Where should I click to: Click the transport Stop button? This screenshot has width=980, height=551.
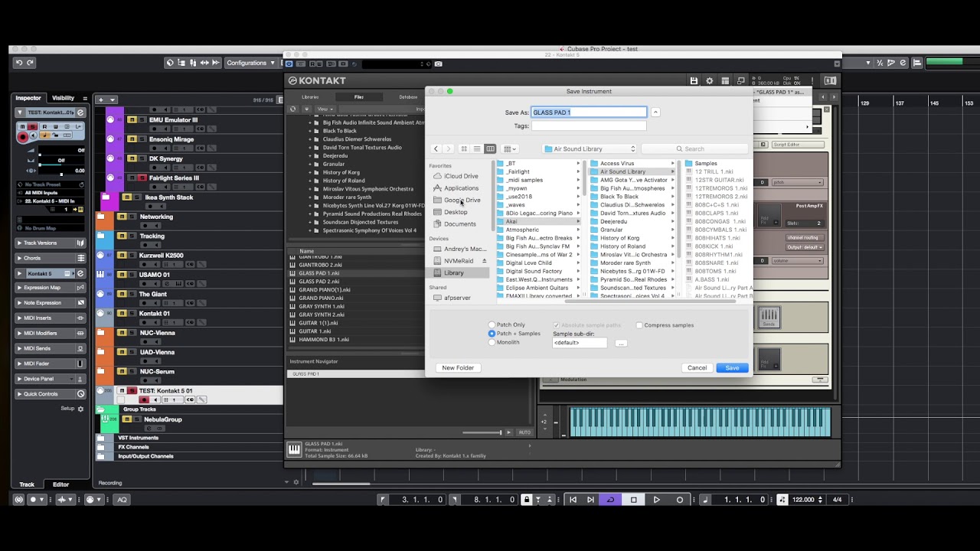pos(633,500)
